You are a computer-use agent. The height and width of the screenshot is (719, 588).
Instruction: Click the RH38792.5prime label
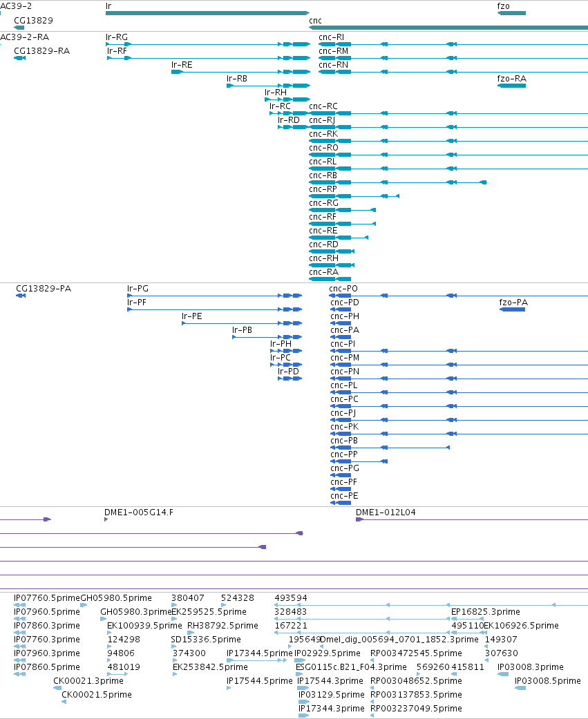click(222, 626)
